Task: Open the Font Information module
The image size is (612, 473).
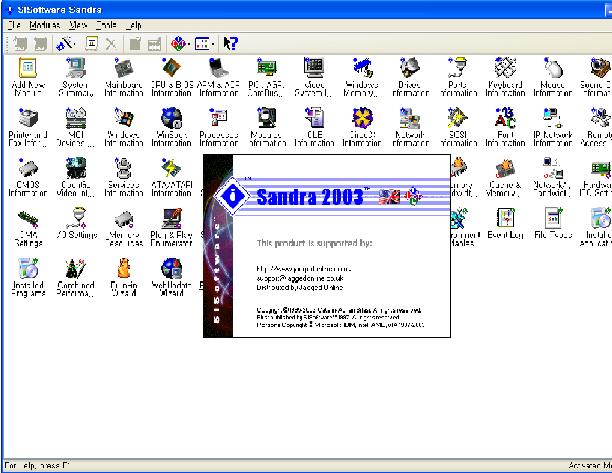Action: [x=505, y=127]
